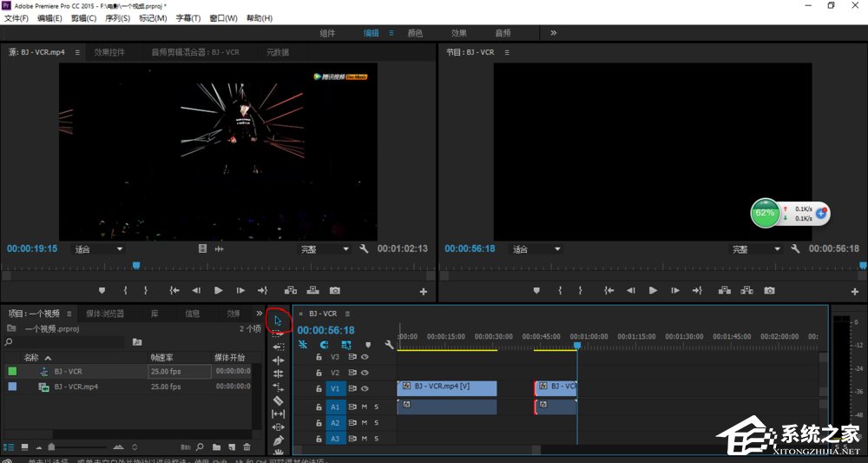868x463 pixels.
Task: Mark In point in source monitor
Action: 125,290
